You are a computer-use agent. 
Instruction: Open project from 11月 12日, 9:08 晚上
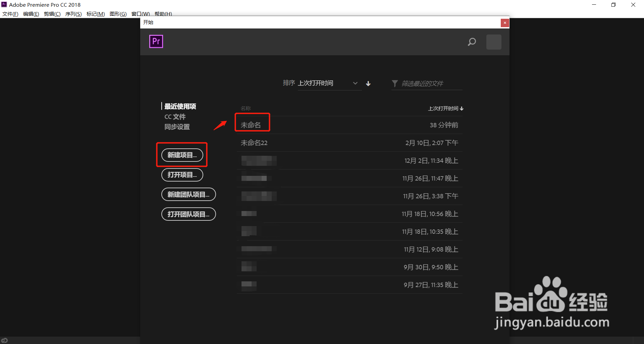(x=350, y=249)
